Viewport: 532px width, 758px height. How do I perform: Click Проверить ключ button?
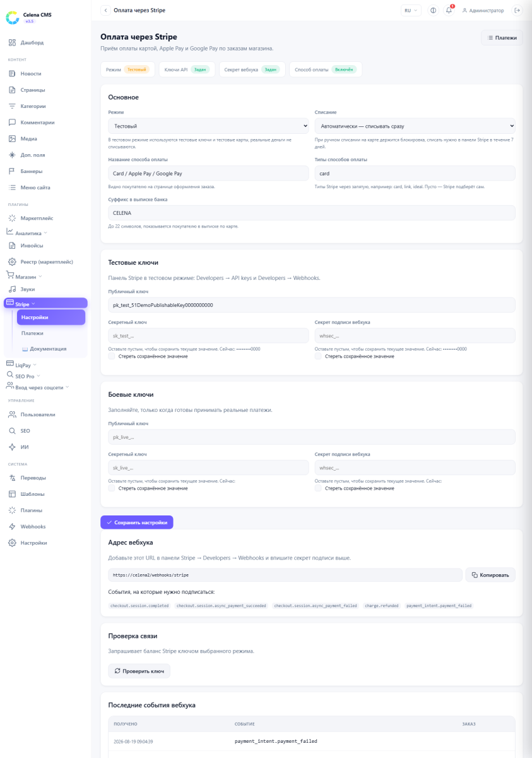(x=139, y=671)
